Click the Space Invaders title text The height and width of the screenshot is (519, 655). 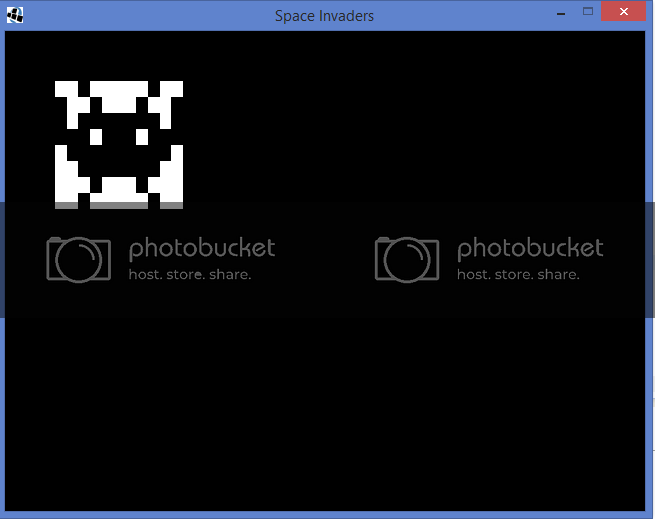(x=324, y=16)
